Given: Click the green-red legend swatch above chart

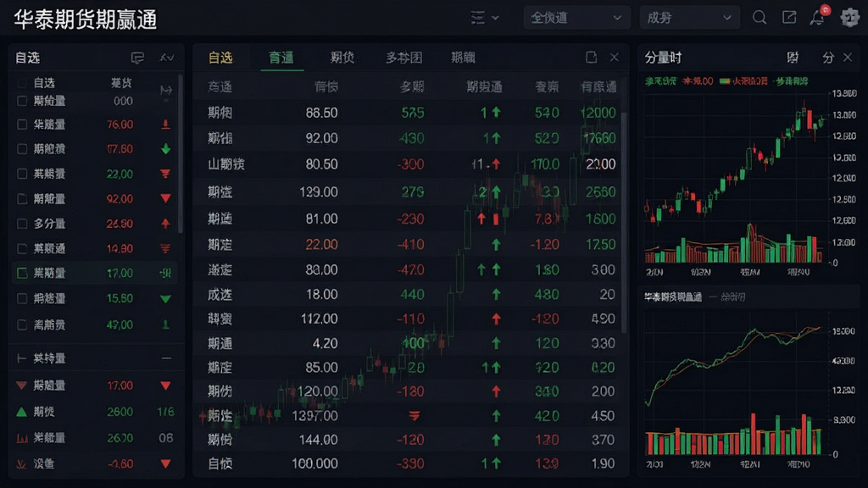Looking at the screenshot, I should coord(725,81).
